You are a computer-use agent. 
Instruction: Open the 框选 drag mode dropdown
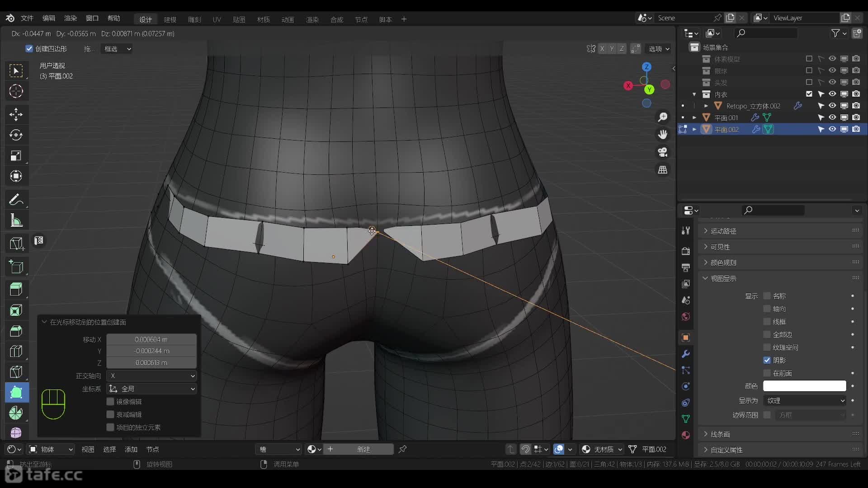pyautogui.click(x=118, y=49)
